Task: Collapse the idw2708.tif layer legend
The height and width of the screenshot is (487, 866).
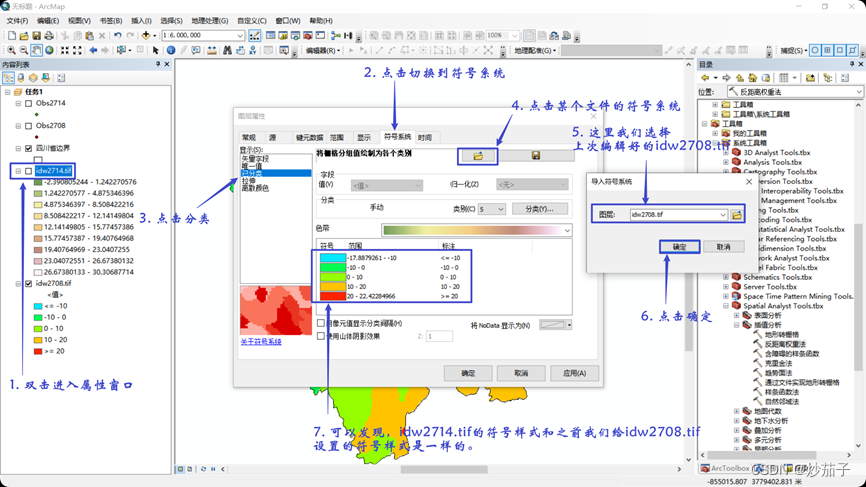Action: pos(18,284)
